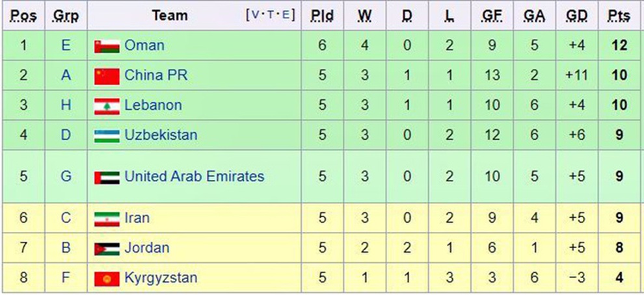
Task: Click the Pld column header
Action: [322, 16]
